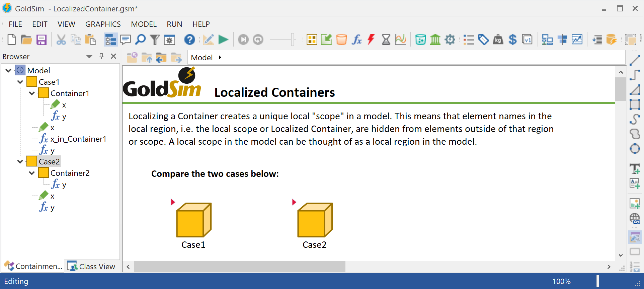Create a new model file
Viewport: 644px width, 289px height.
click(12, 40)
